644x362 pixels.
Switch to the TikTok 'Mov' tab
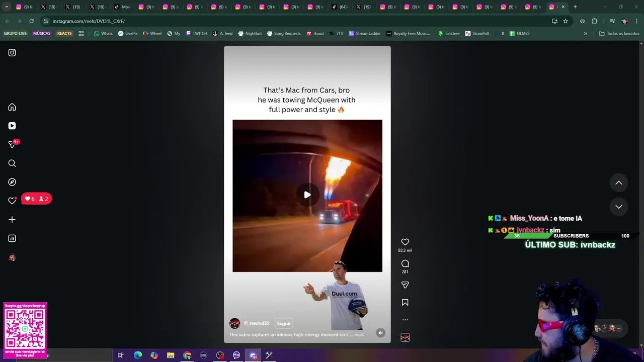(x=122, y=7)
